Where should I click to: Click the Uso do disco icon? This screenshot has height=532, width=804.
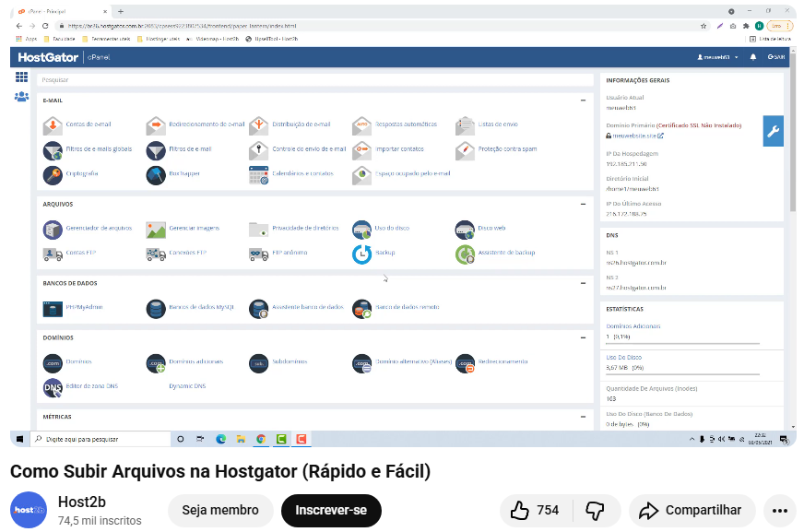point(362,229)
